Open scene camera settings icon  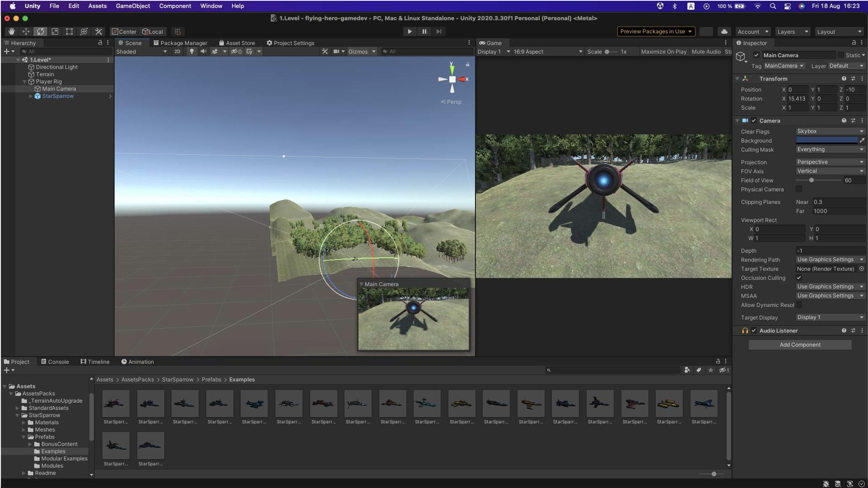(x=336, y=51)
